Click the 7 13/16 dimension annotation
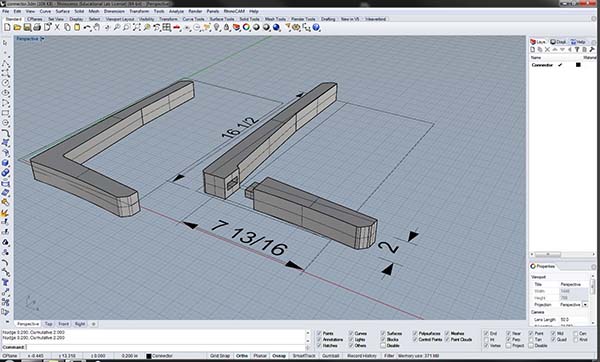This screenshot has width=600, height=362. (x=249, y=238)
